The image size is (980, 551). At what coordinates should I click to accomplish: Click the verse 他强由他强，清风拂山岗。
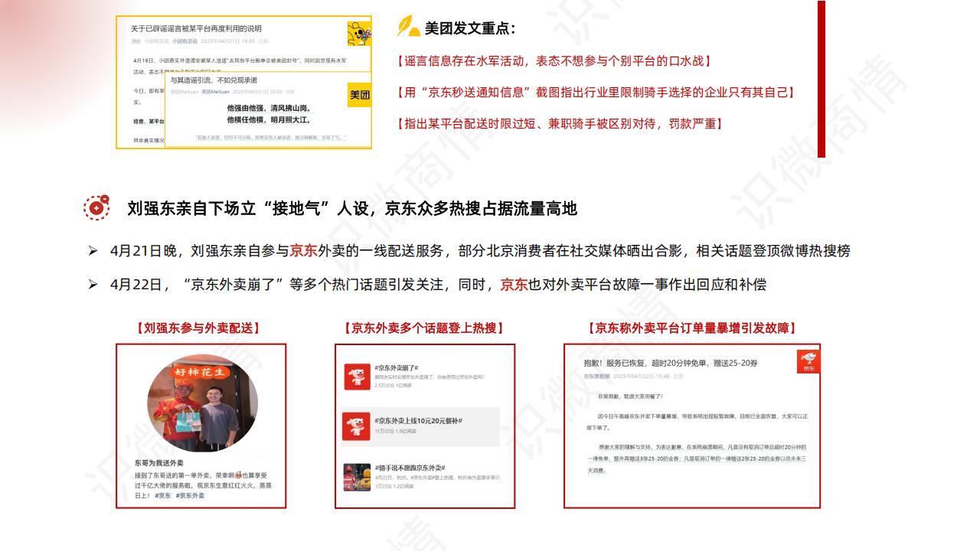268,108
